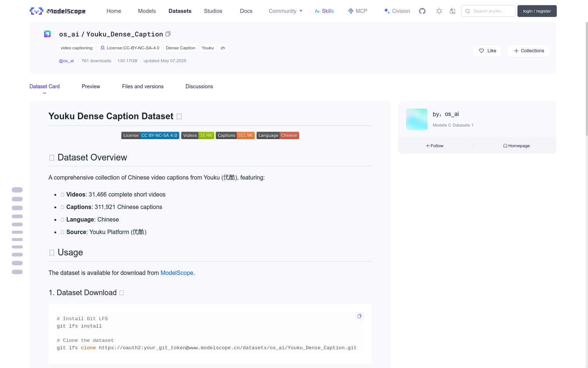Viewport: 588px width, 368px height.
Task: Click the zh language tag
Action: tap(223, 48)
